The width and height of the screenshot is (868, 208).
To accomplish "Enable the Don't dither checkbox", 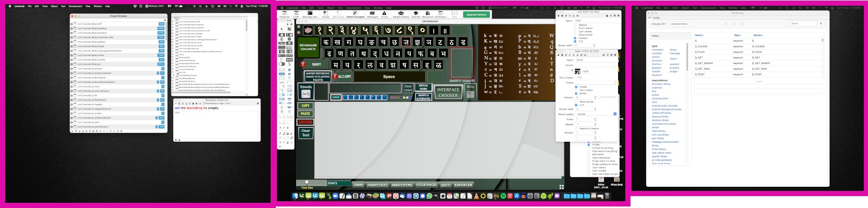I will point(576,90).
